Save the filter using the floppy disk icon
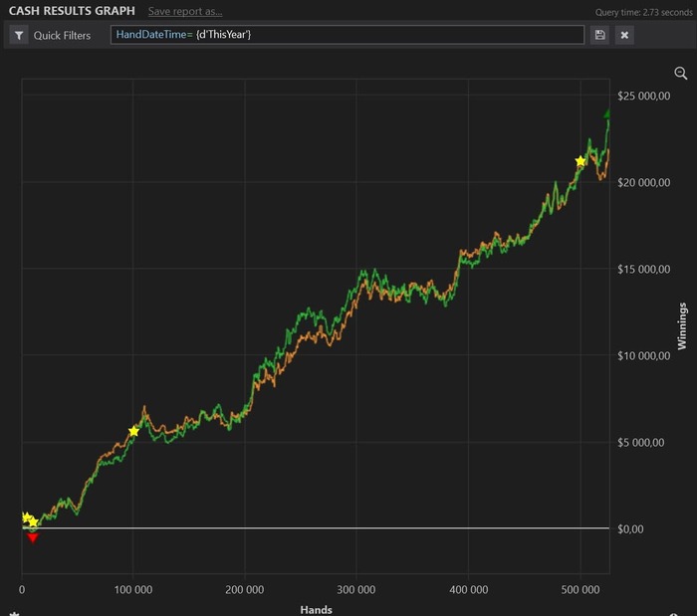This screenshot has height=616, width=697. click(x=599, y=35)
